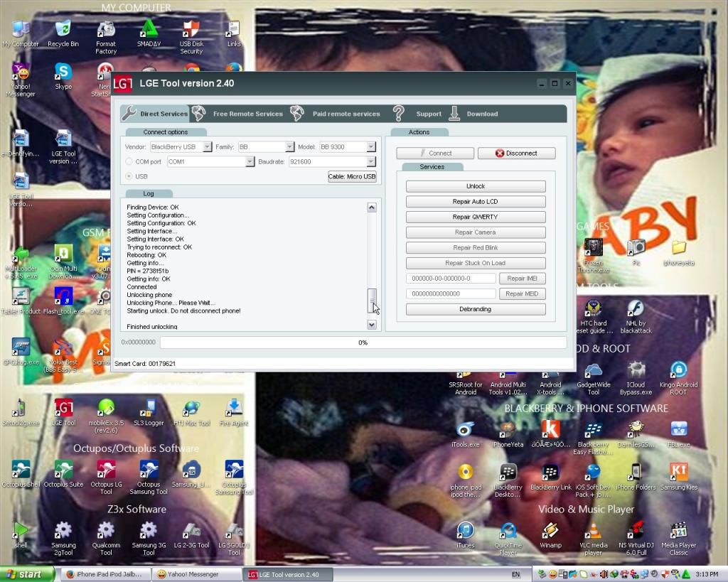728x582 pixels.
Task: Click the Repair MEID button
Action: 523,293
